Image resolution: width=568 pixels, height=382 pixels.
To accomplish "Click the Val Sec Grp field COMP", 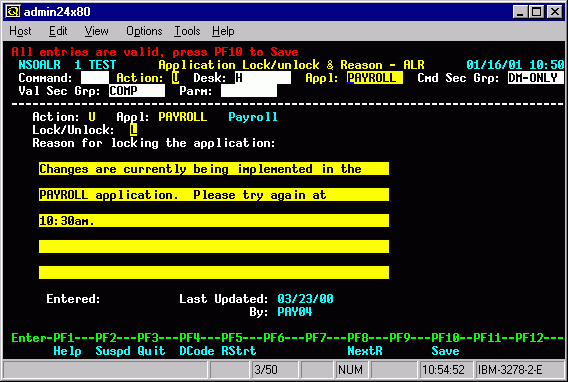I will (x=137, y=91).
